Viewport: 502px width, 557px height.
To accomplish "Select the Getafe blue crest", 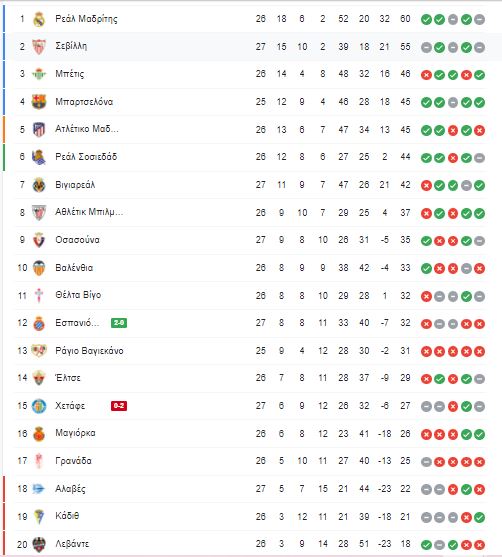I will click(x=39, y=406).
